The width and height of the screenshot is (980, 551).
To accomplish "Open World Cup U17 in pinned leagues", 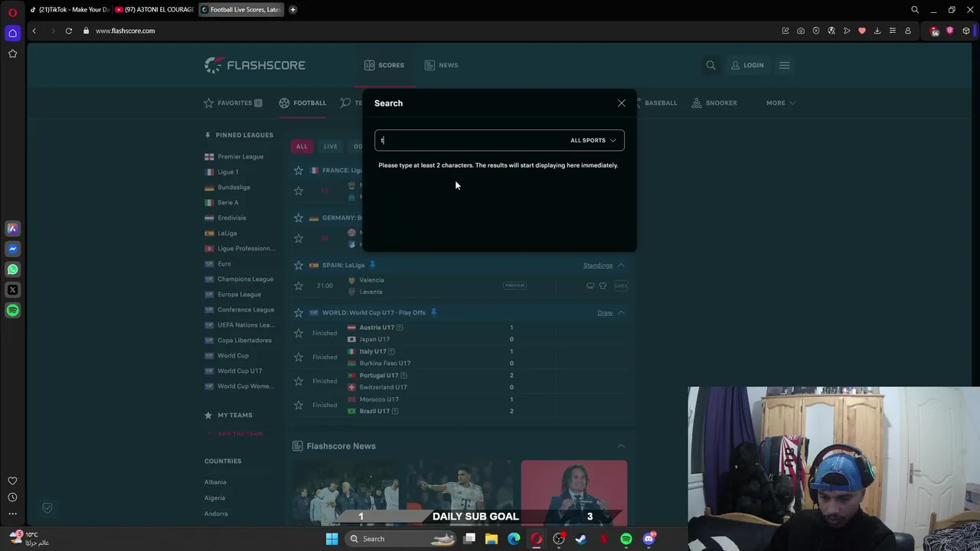I will point(240,370).
